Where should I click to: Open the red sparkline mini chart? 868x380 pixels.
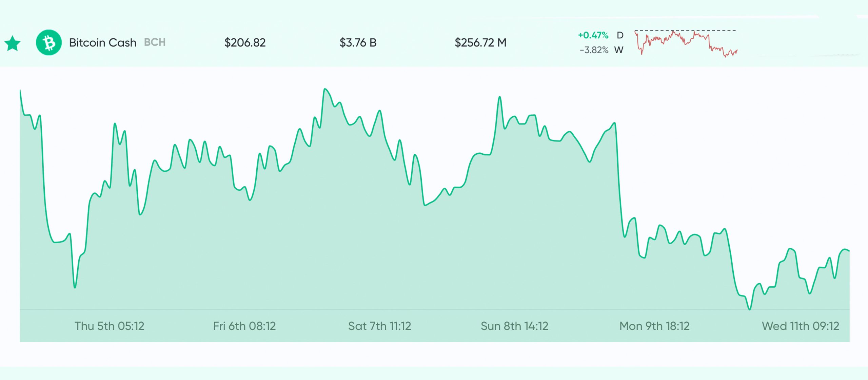point(686,43)
